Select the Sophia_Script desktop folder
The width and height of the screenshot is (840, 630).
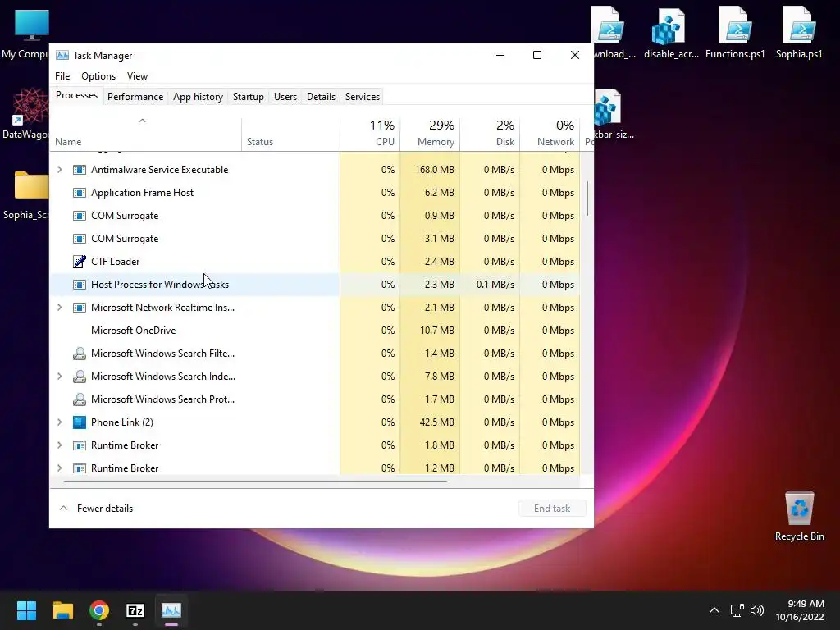click(25, 194)
